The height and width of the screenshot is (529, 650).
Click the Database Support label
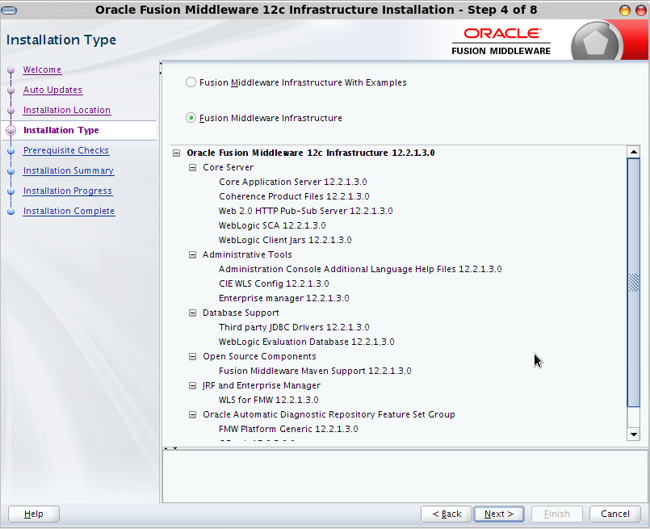240,313
